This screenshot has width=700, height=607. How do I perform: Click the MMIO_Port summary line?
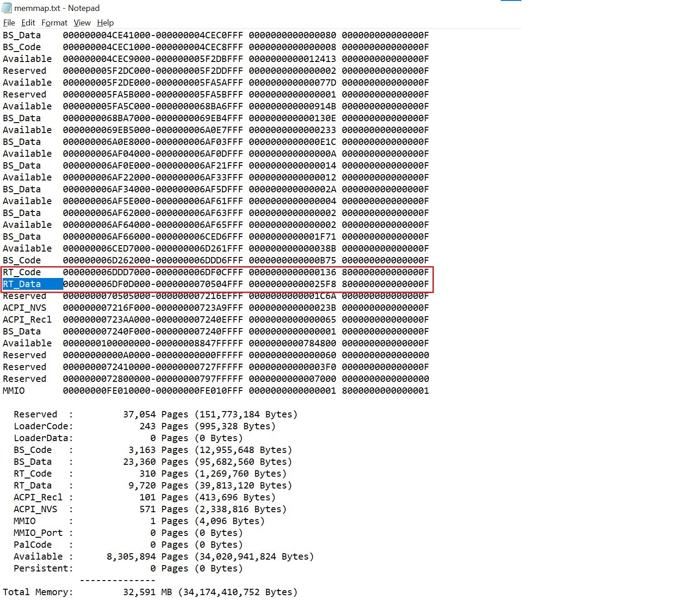click(x=128, y=533)
